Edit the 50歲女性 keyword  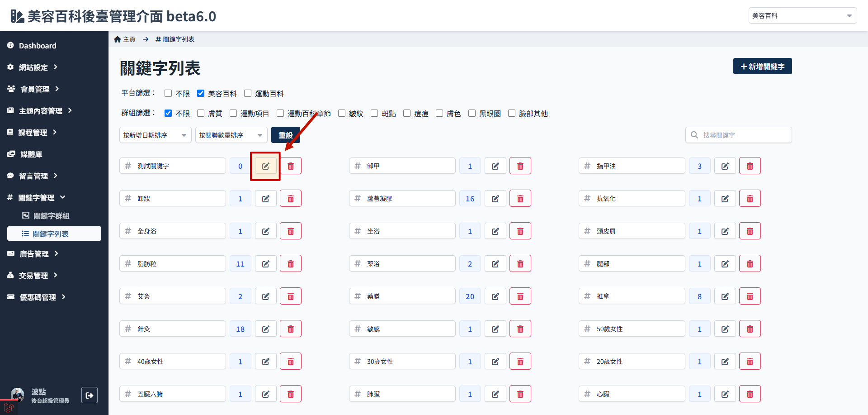725,329
